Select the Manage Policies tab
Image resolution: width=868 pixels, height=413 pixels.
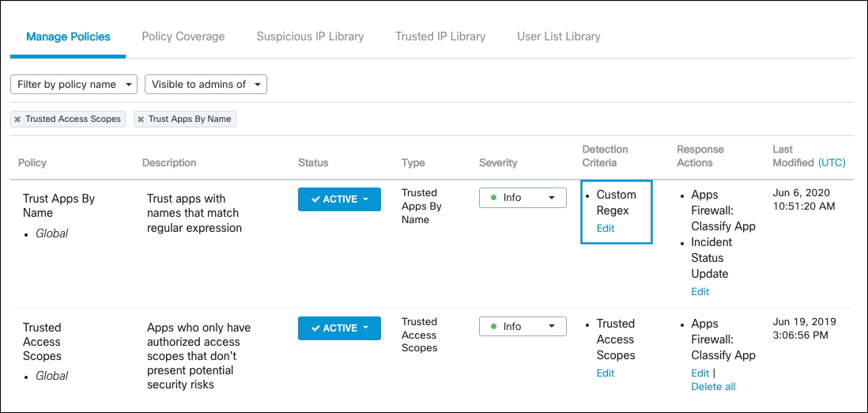click(x=68, y=36)
